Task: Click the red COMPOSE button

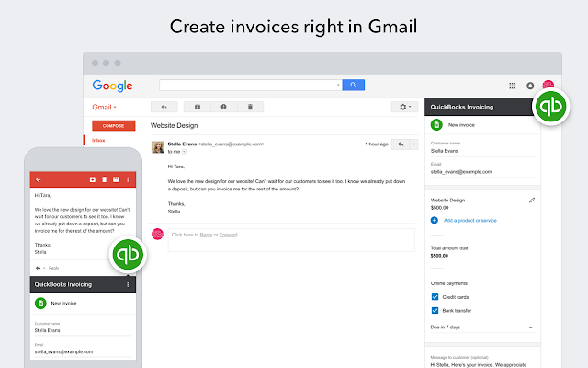Action: [x=114, y=126]
